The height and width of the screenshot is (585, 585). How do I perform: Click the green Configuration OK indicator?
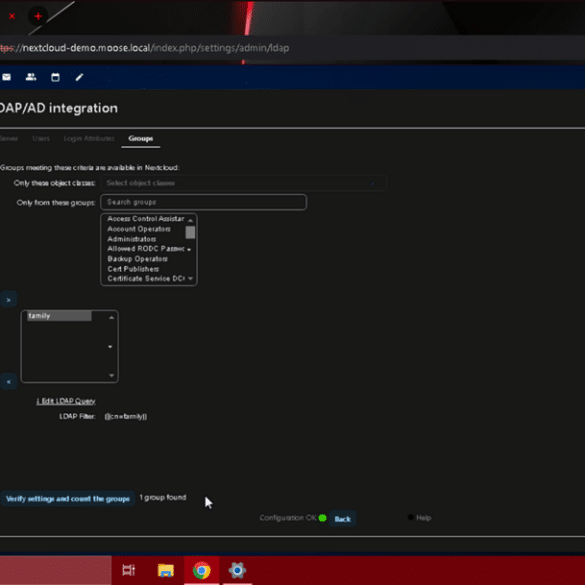click(x=323, y=518)
